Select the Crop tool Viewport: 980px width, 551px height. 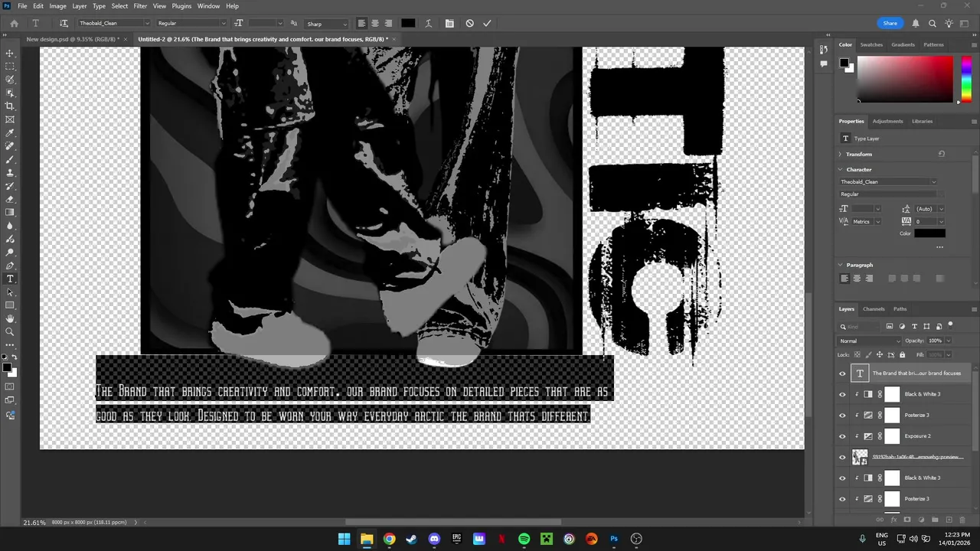point(10,106)
